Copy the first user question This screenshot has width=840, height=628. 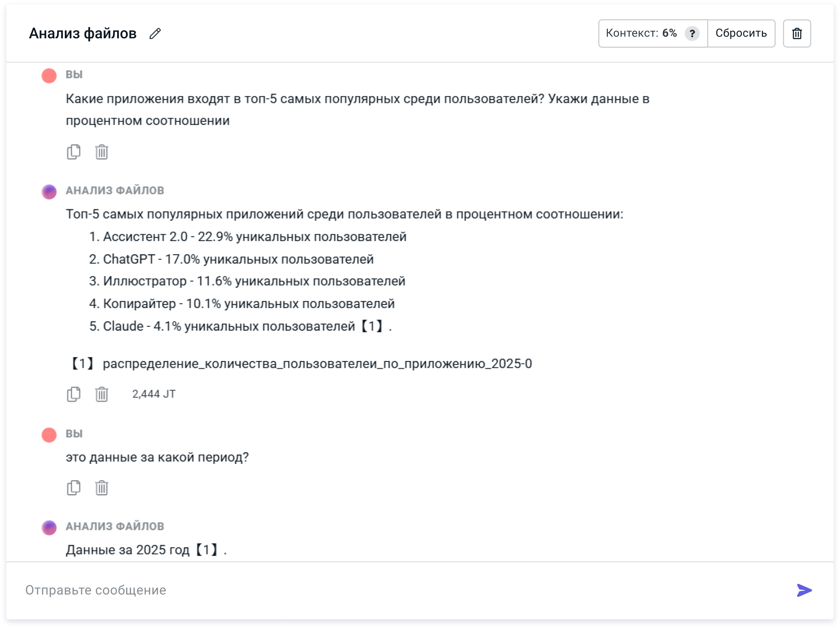click(x=74, y=152)
